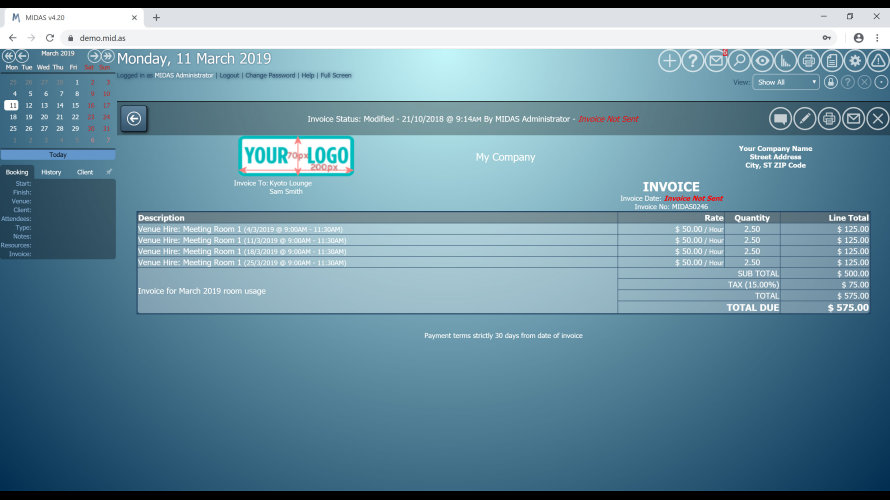The image size is (890, 500).
Task: Click the eye icon in top toolbar
Action: coord(762,61)
